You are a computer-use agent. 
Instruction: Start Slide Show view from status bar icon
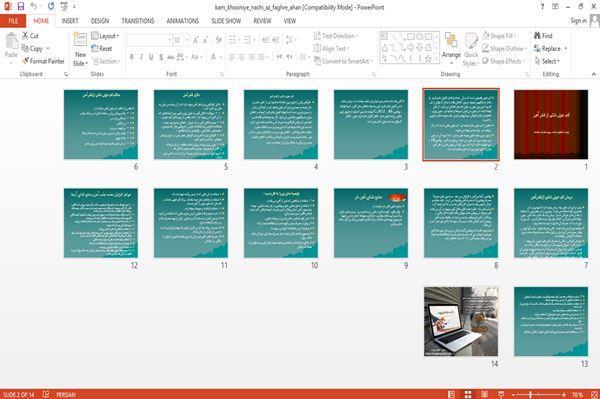coord(501,394)
